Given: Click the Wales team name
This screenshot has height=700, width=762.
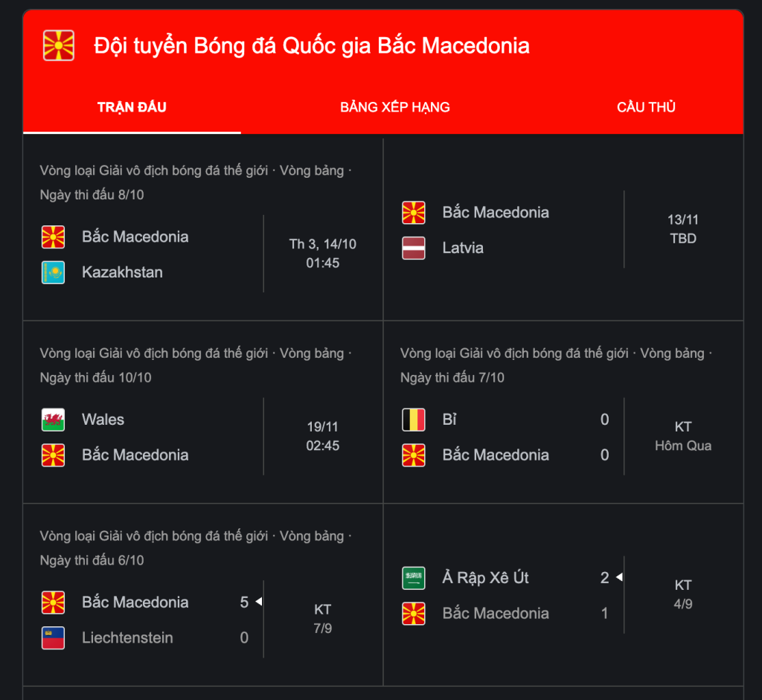Looking at the screenshot, I should [x=103, y=420].
